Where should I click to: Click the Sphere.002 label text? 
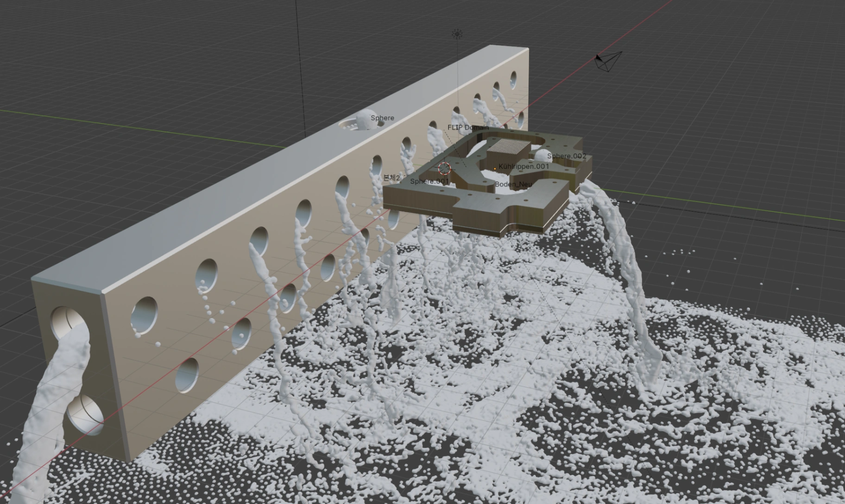coord(567,156)
